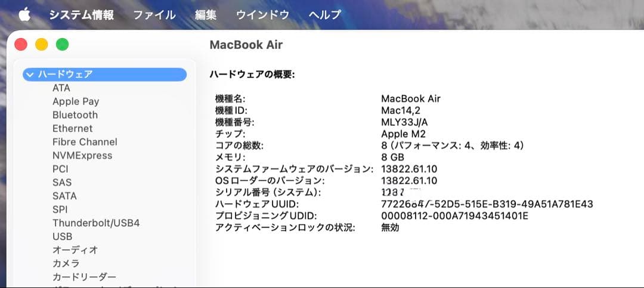Click the model ID value Mac14,2
The height and width of the screenshot is (288, 644).
(x=401, y=110)
